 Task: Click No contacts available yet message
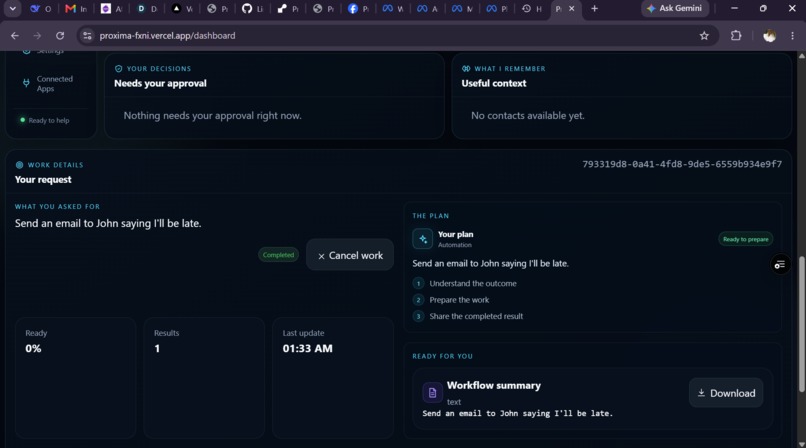pyautogui.click(x=527, y=116)
